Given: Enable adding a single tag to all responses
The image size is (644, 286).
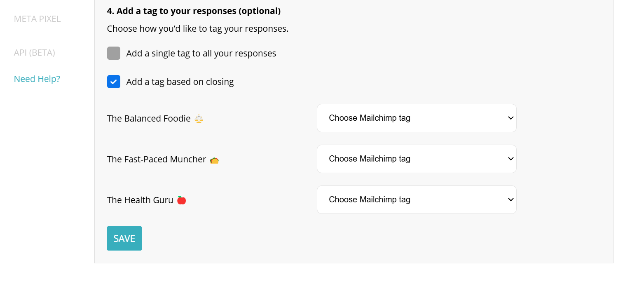Looking at the screenshot, I should coord(113,53).
